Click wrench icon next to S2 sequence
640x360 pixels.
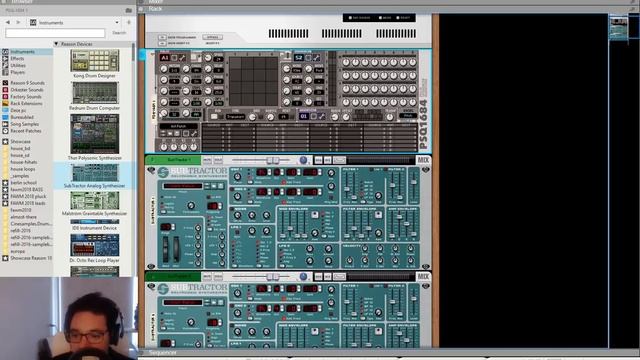316,58
